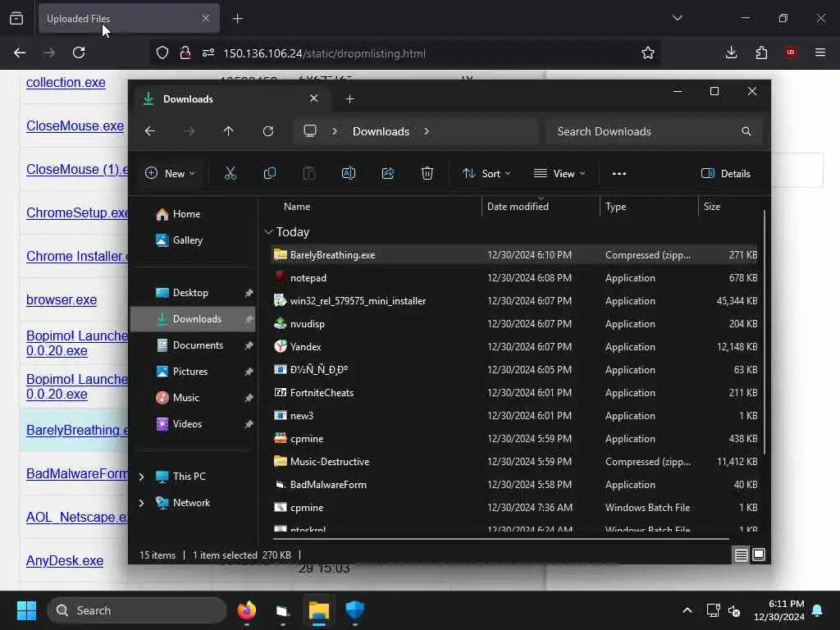Viewport: 840px width, 630px height.
Task: Show hidden system tray icons
Action: pos(687,610)
